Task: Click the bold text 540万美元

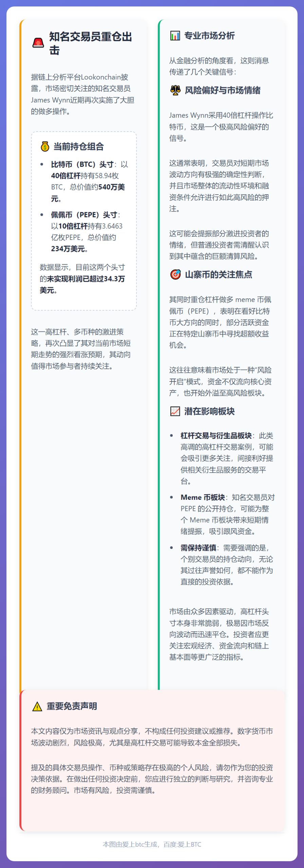Action: (88, 193)
